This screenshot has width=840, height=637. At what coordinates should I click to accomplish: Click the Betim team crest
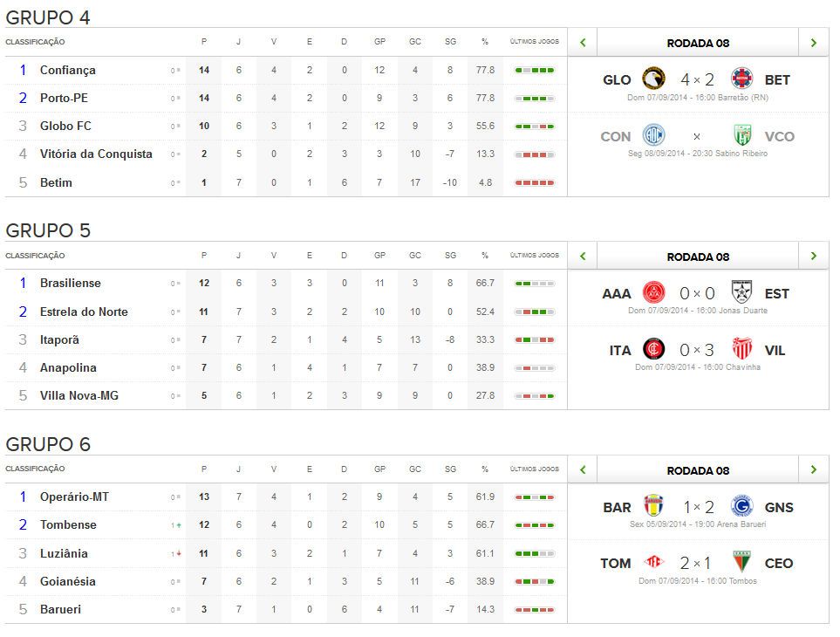(x=741, y=79)
